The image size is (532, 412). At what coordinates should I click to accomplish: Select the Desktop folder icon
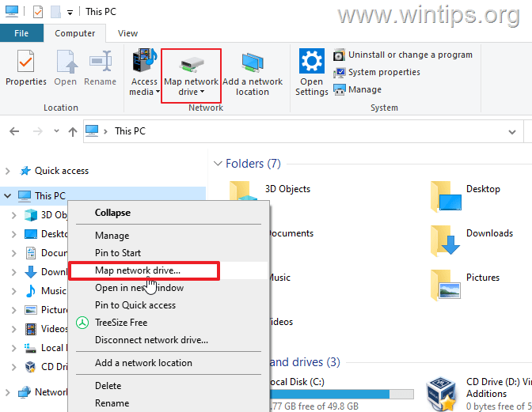446,197
